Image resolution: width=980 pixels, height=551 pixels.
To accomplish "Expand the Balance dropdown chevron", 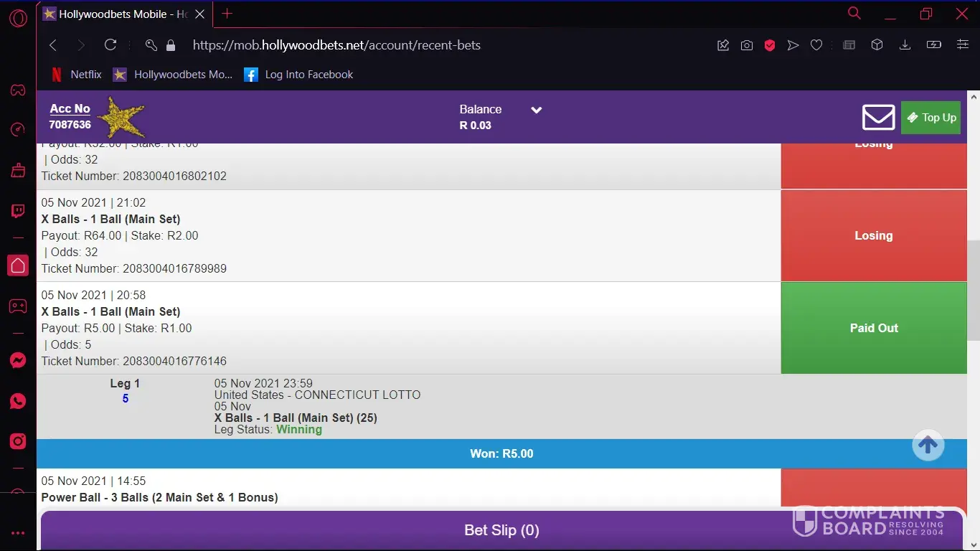I will tap(536, 110).
